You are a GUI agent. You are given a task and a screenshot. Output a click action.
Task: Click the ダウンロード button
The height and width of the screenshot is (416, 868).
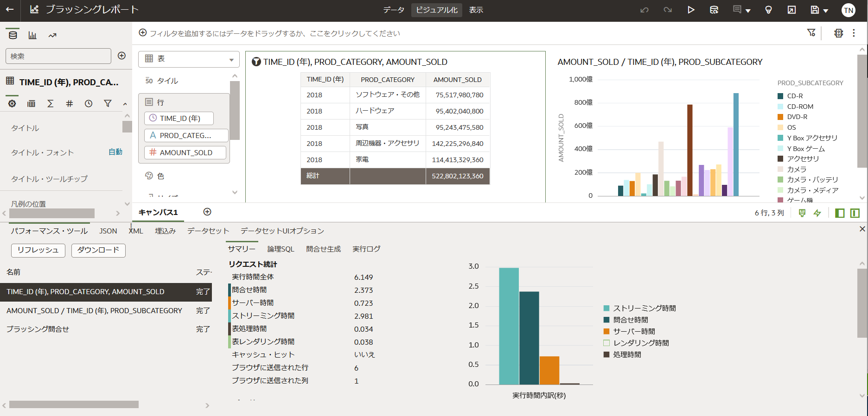click(x=98, y=250)
